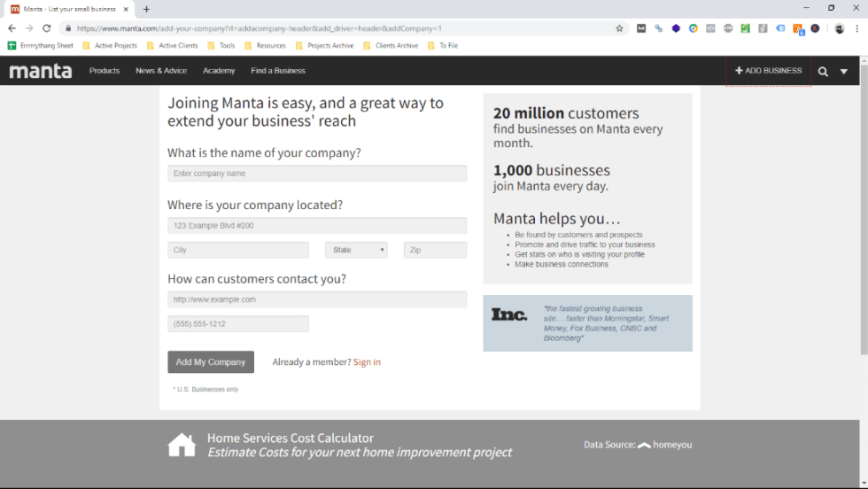Bookmark this page with the star icon

[x=619, y=28]
